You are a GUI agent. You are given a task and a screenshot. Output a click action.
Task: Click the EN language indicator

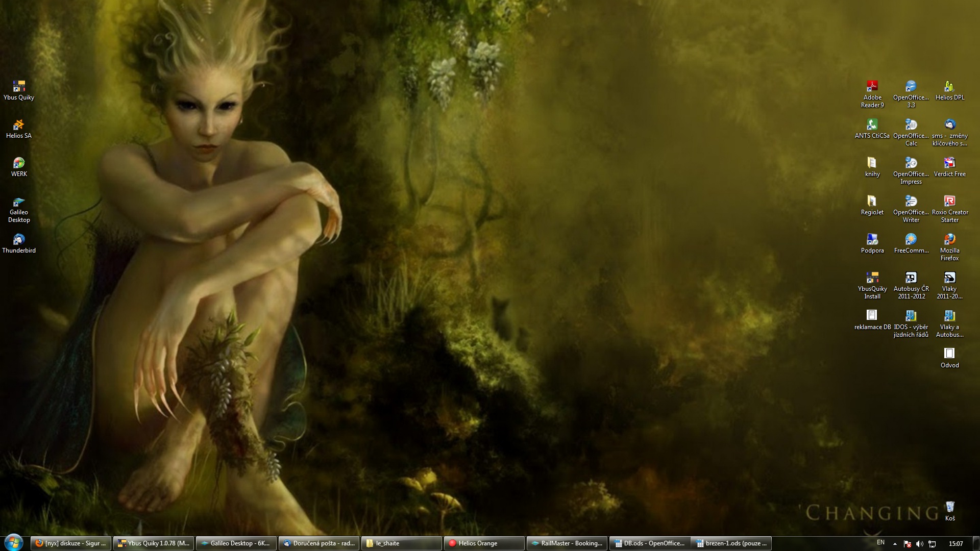click(880, 543)
